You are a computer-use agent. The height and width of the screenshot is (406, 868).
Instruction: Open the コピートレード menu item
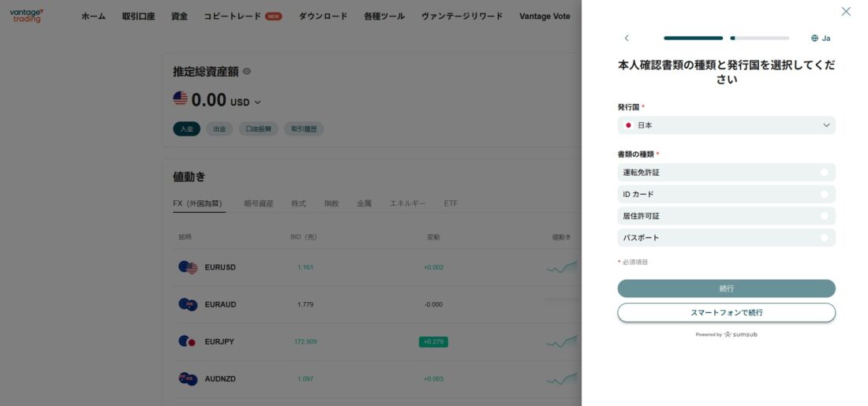pos(232,16)
